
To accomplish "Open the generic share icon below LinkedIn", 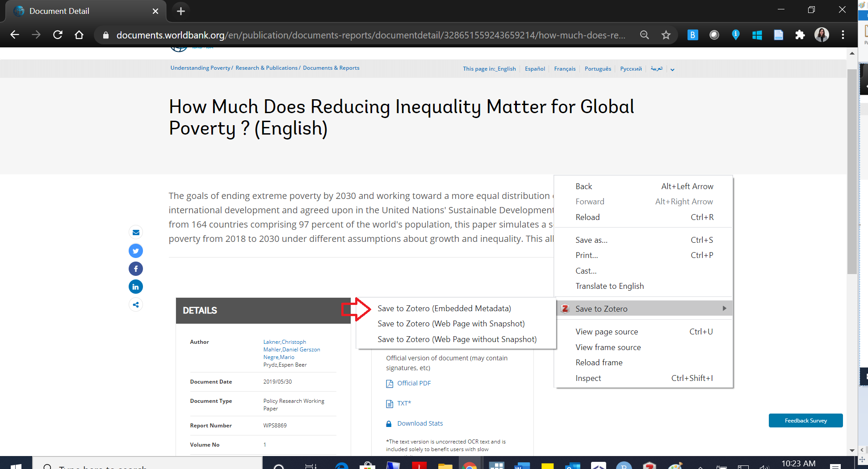I will [x=136, y=305].
